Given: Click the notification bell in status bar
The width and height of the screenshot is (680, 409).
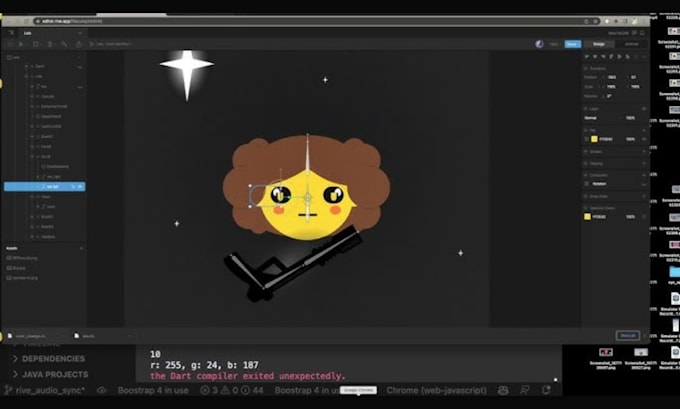Looking at the screenshot, I should (546, 390).
